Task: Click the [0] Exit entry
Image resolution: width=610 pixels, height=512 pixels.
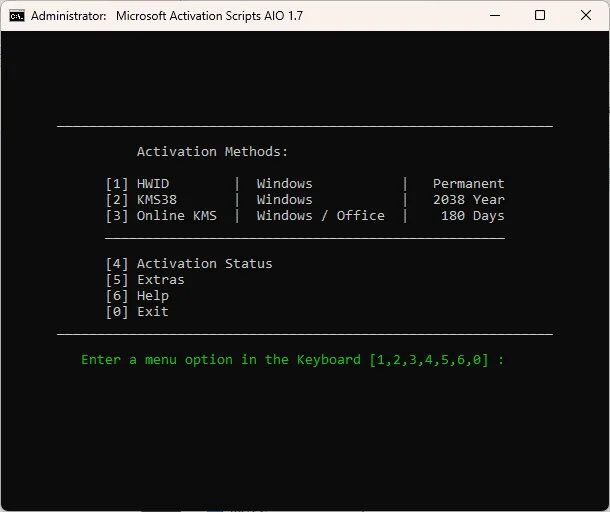Action: (x=137, y=312)
